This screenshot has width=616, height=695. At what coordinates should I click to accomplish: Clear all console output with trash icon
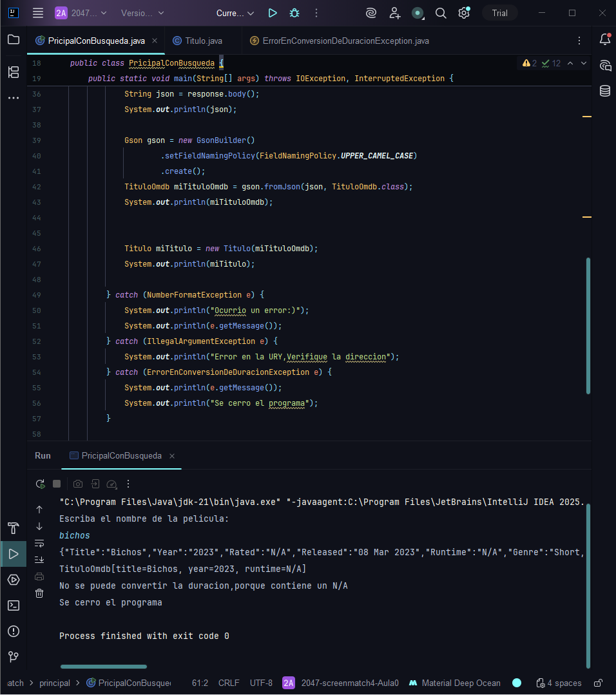point(39,593)
